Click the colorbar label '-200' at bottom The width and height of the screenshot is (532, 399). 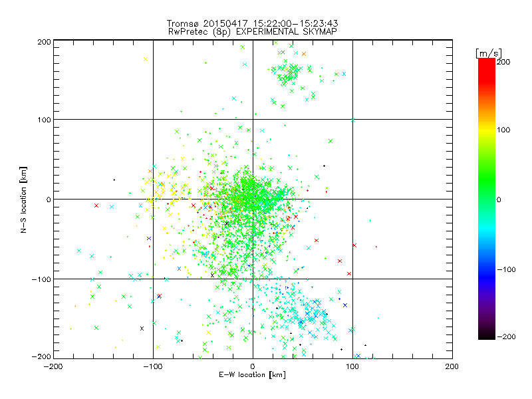tap(506, 336)
